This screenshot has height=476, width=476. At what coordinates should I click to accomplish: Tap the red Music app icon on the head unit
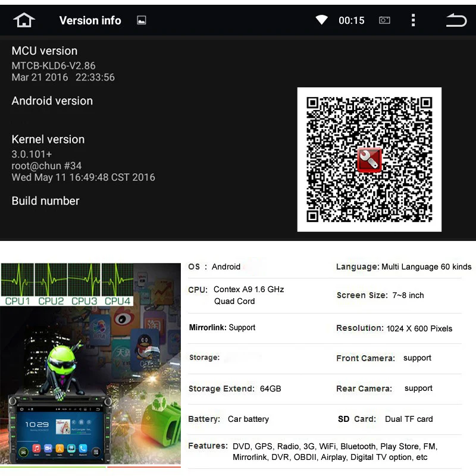[x=36, y=449]
